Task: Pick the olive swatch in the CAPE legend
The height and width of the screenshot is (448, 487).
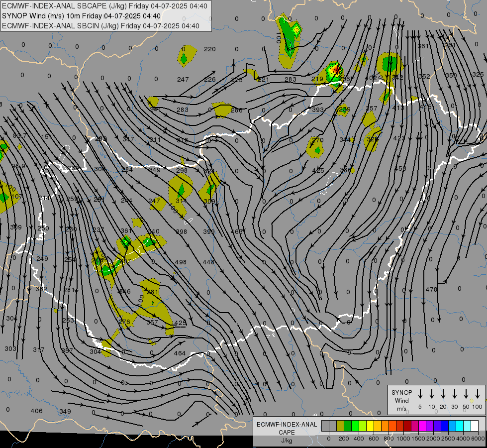Action: coord(340,426)
